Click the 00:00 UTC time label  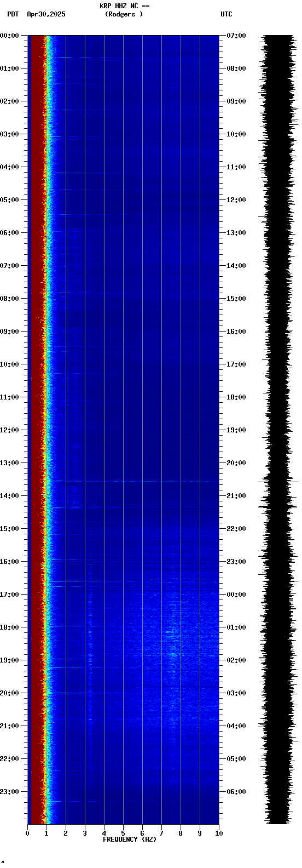coord(236,595)
